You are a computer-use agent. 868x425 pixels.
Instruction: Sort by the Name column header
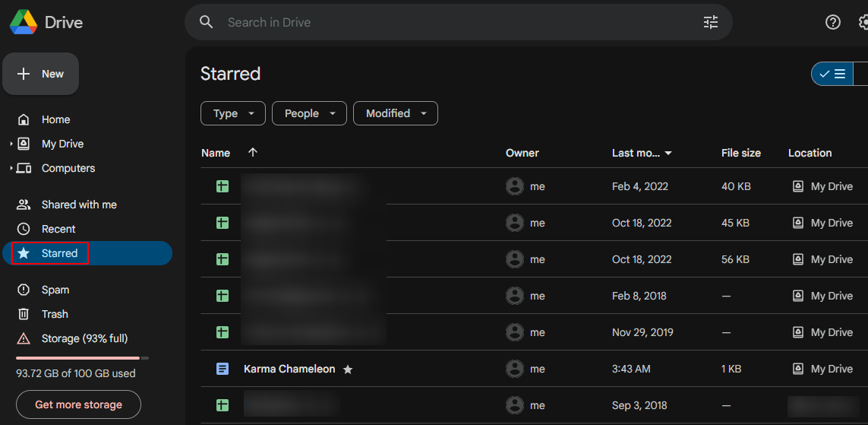(x=216, y=153)
